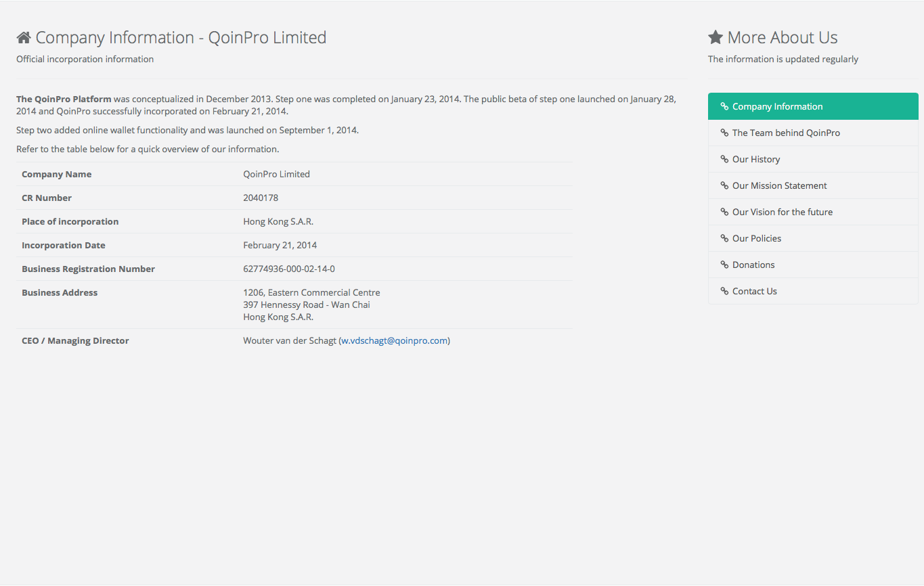Viewport: 924px width, 586px height.
Task: Click the Business Registration Number label
Action: point(88,269)
